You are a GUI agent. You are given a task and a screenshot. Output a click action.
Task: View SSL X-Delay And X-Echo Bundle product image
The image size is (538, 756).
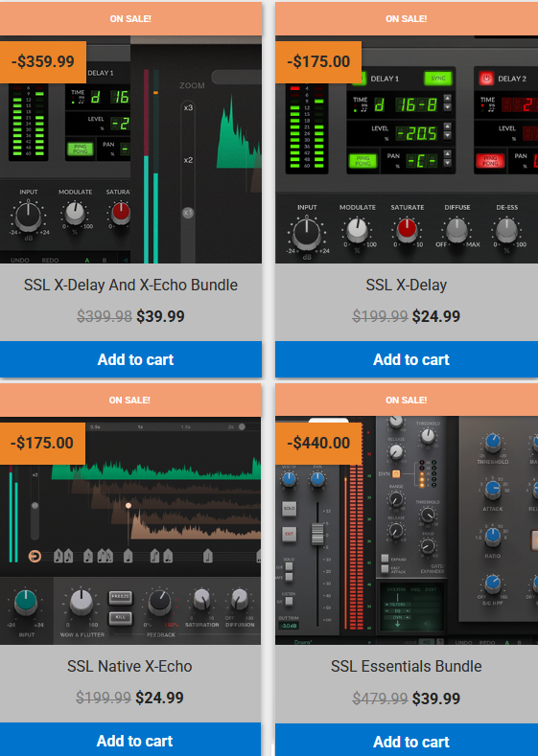tap(130, 149)
